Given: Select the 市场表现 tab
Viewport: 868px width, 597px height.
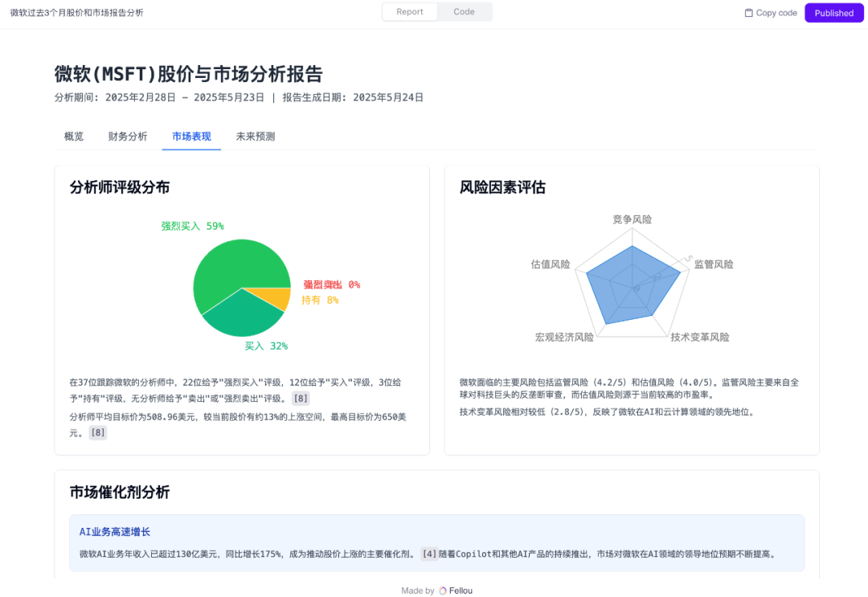Looking at the screenshot, I should [191, 136].
